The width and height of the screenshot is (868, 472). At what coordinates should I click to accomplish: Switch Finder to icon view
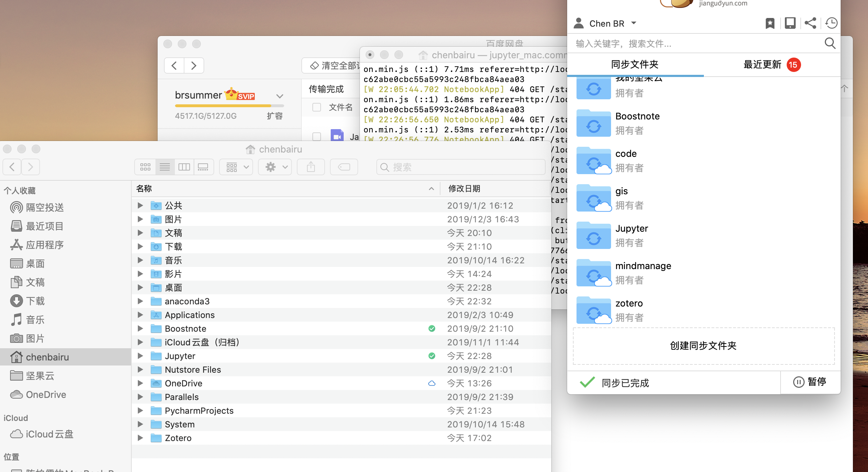point(145,167)
